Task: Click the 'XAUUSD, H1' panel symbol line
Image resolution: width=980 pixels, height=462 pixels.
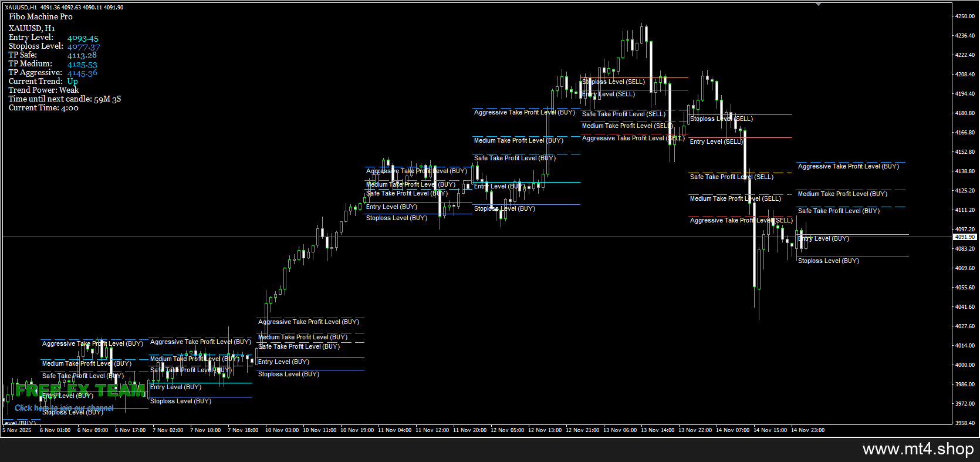Action: [x=32, y=28]
